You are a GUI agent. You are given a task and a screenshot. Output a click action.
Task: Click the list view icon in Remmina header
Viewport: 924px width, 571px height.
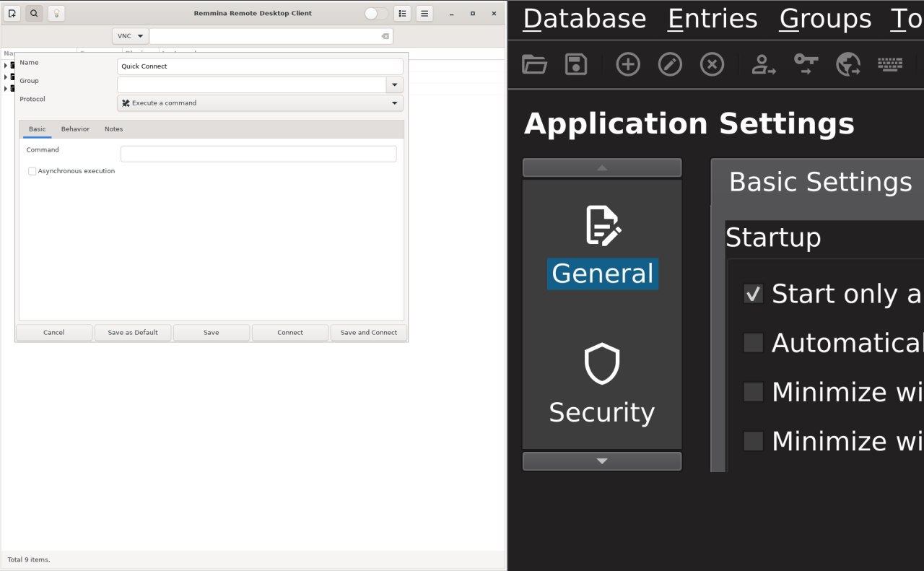pyautogui.click(x=402, y=13)
